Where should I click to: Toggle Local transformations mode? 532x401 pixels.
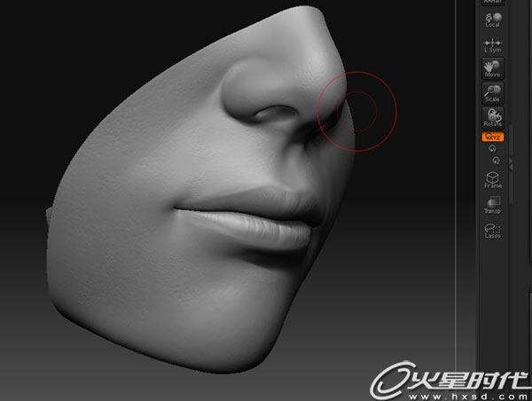click(x=493, y=20)
